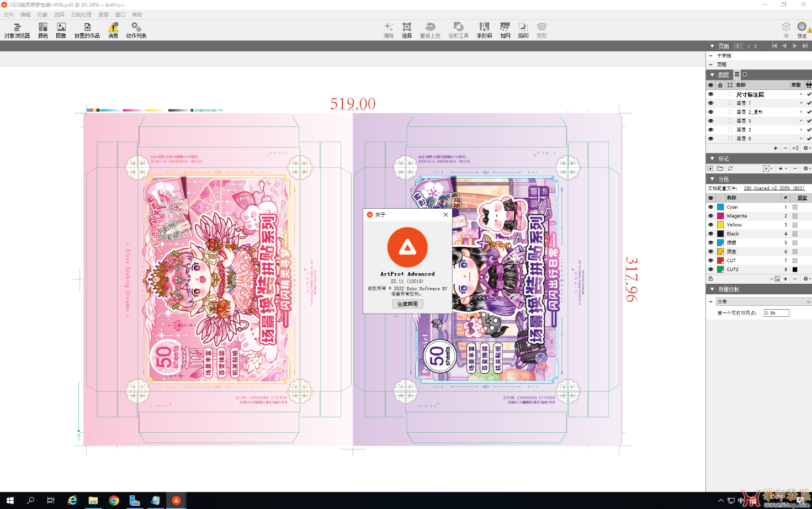Click the page number field
The height and width of the screenshot is (509, 812).
pyautogui.click(x=739, y=46)
